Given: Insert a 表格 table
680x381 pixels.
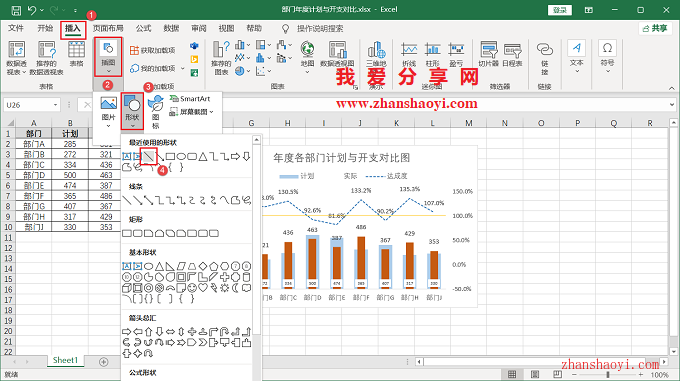Looking at the screenshot, I should click(x=76, y=54).
